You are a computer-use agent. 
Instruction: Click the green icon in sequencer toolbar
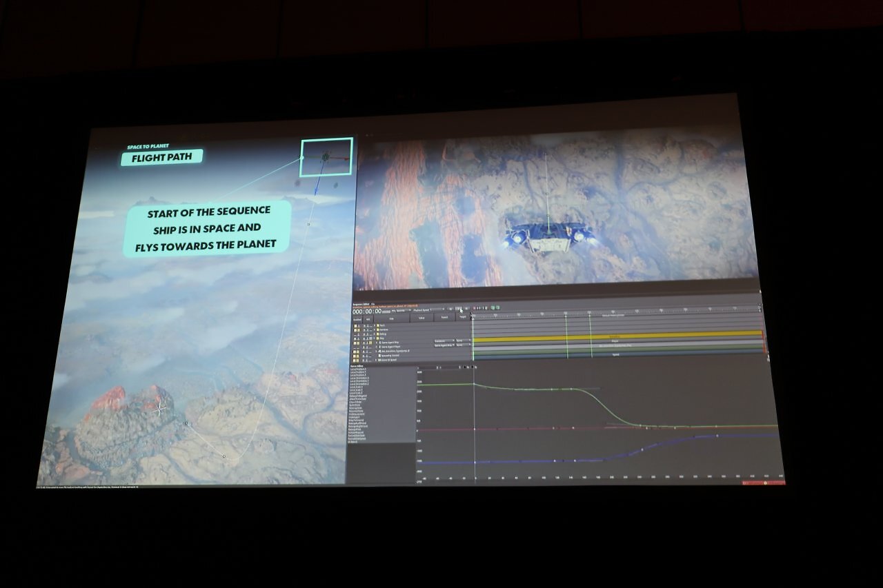click(497, 307)
